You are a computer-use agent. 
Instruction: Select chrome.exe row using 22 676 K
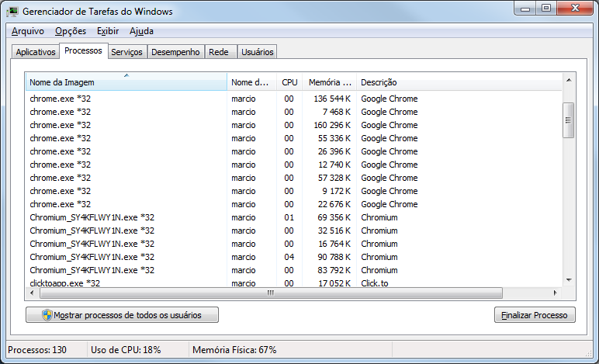coord(294,204)
